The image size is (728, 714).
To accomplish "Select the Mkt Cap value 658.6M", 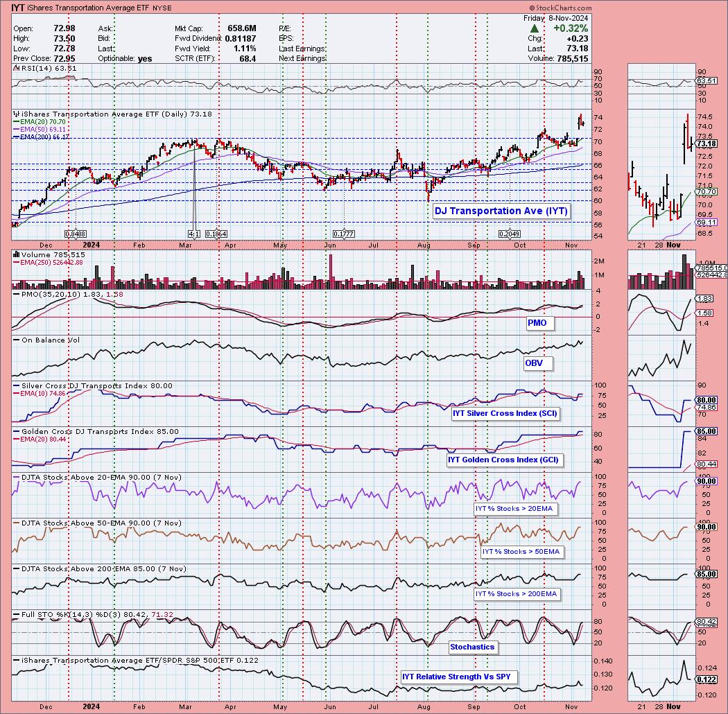I will pyautogui.click(x=241, y=28).
